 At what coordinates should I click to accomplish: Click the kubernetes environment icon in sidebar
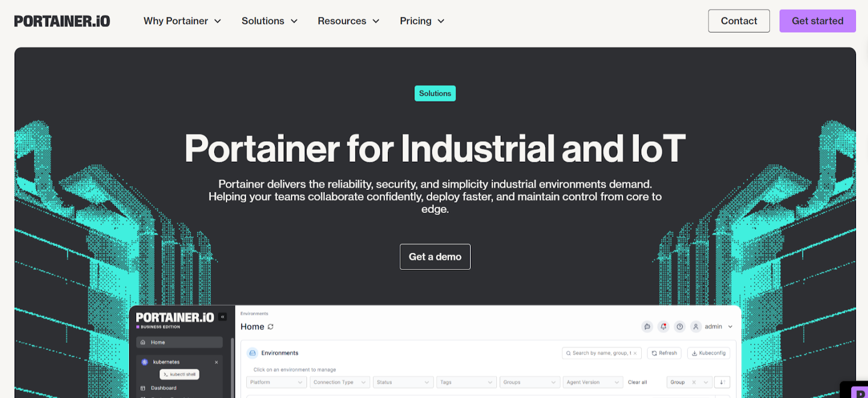click(x=145, y=362)
